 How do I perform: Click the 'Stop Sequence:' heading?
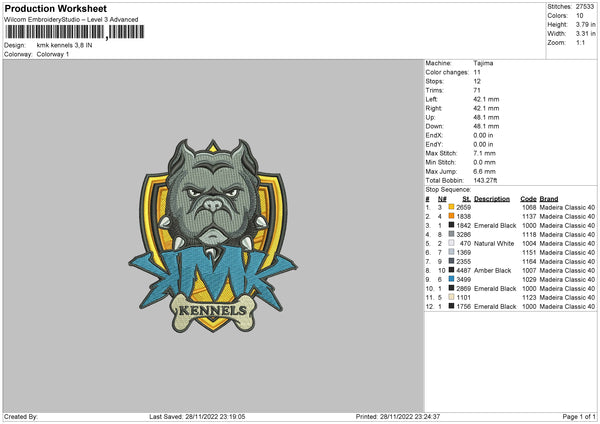click(x=448, y=190)
